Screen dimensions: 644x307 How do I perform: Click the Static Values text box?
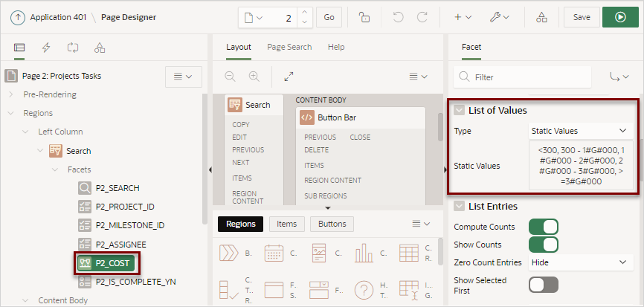tap(581, 166)
